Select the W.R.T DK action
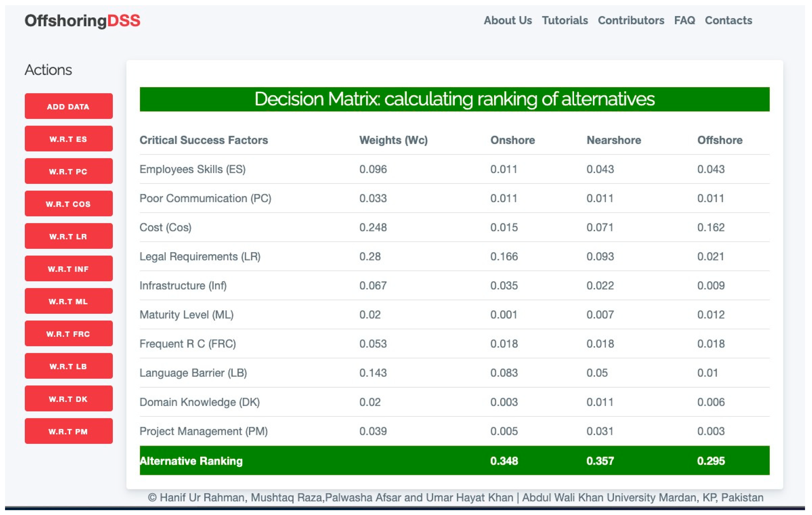Viewport: 812px width, 515px height. coord(69,399)
